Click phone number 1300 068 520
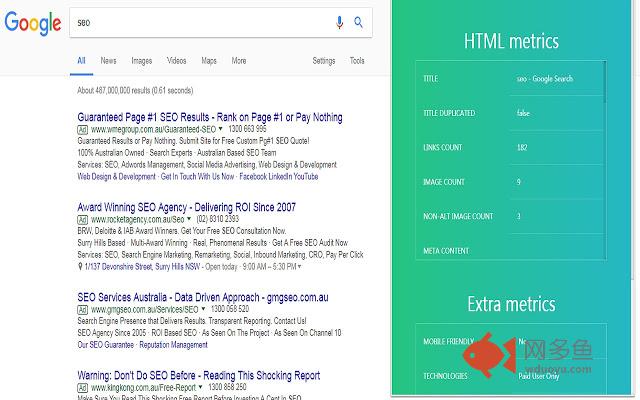This screenshot has height=400, width=640. (x=230, y=309)
